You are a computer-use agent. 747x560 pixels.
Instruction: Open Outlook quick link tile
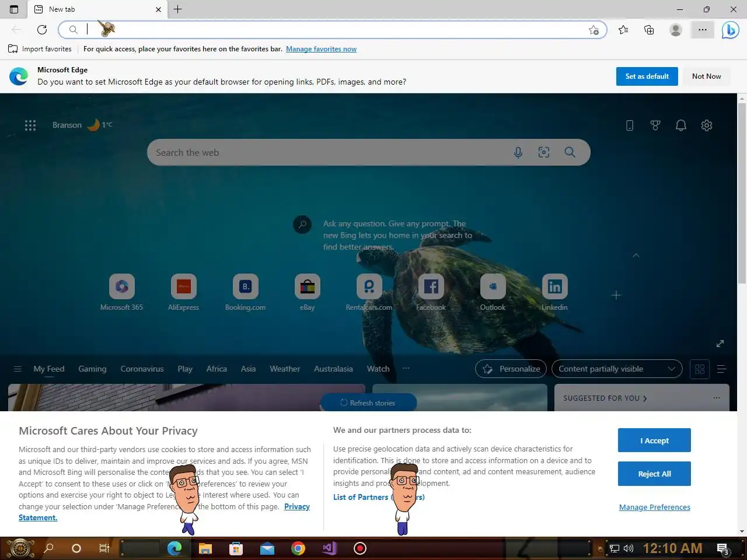click(493, 292)
